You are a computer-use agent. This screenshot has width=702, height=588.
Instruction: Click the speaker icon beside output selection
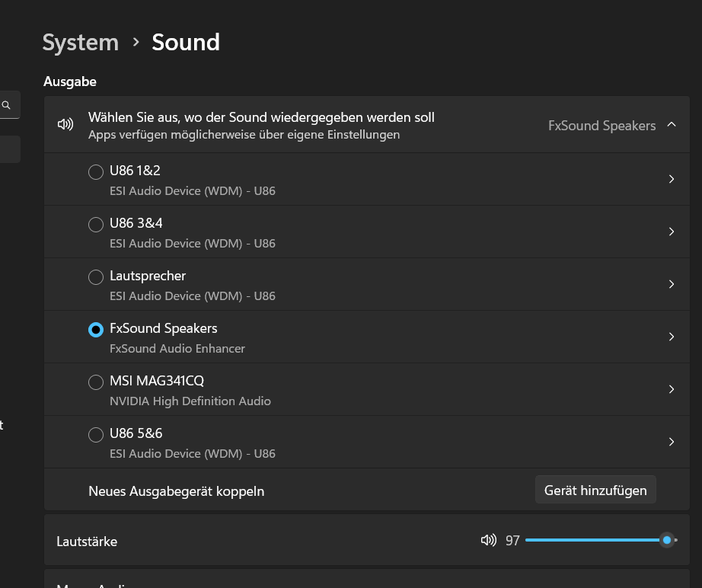tap(65, 124)
